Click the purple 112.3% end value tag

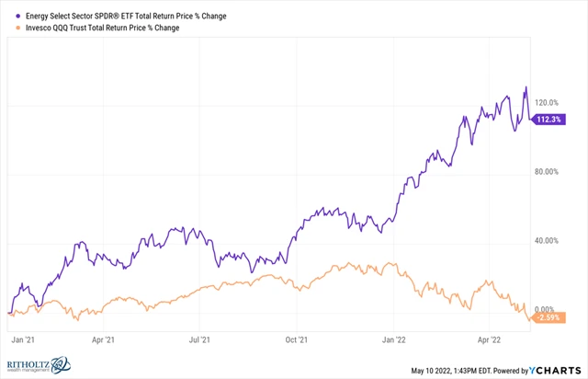point(548,119)
